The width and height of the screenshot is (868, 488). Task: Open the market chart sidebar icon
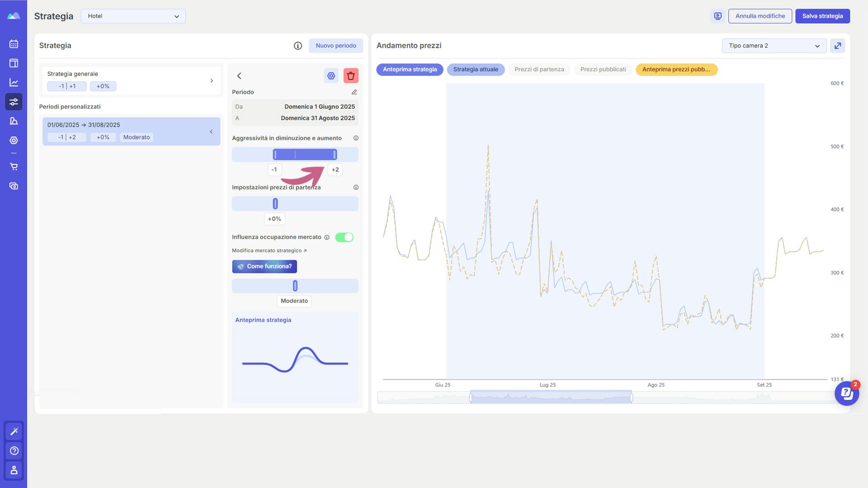[x=14, y=121]
